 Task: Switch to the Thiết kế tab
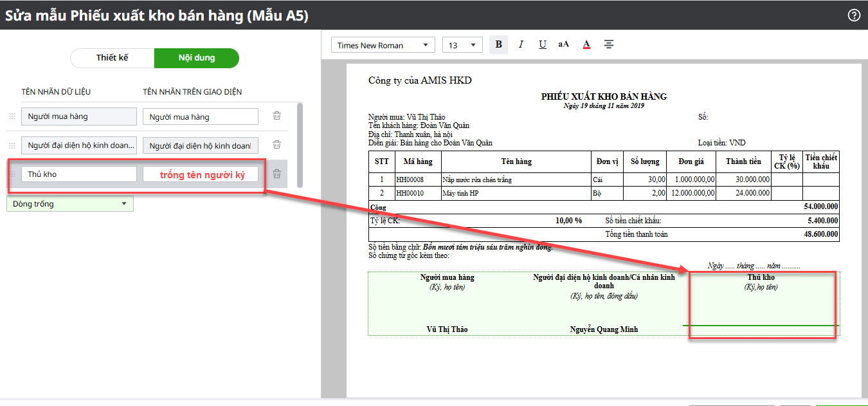[x=113, y=58]
